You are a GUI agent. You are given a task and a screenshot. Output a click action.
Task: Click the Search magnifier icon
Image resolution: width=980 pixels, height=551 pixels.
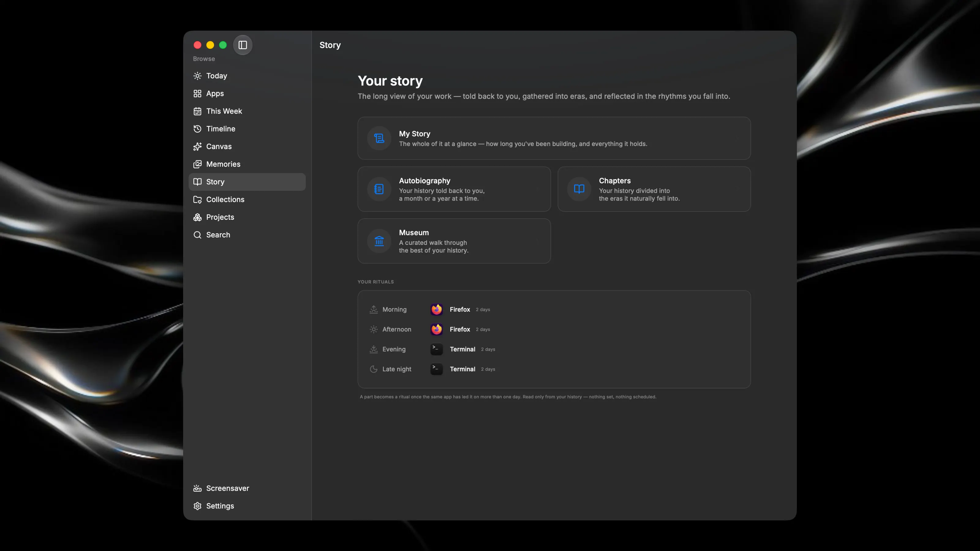(x=197, y=235)
